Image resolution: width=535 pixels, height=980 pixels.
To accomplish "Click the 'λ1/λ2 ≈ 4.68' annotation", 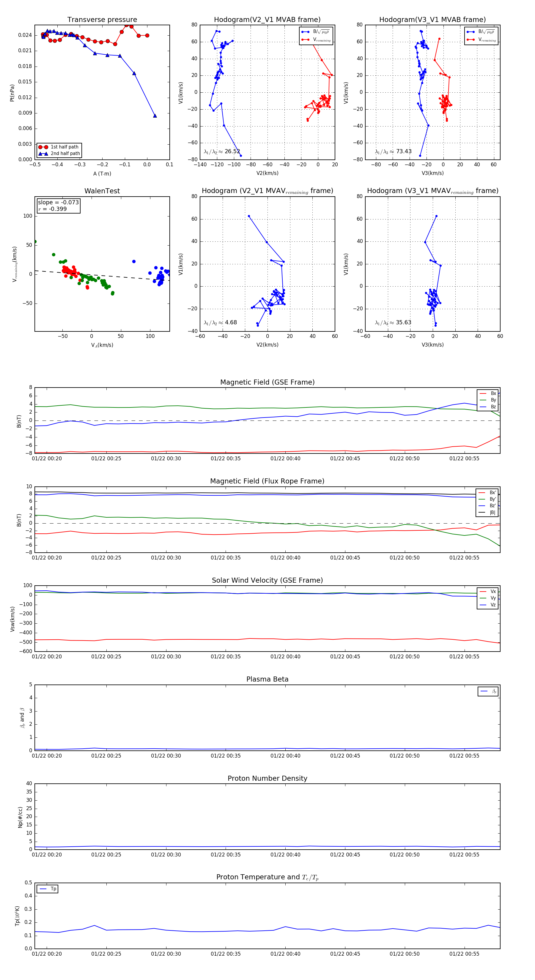I will click(220, 323).
